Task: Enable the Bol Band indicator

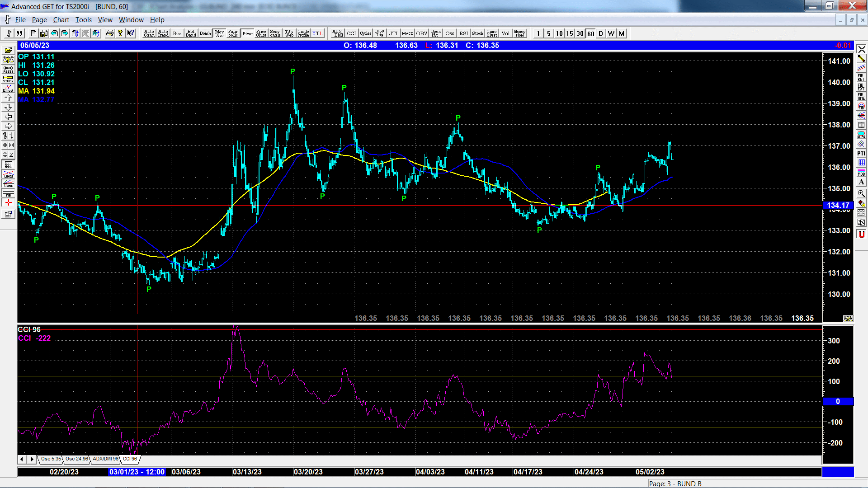Action: click(191, 33)
